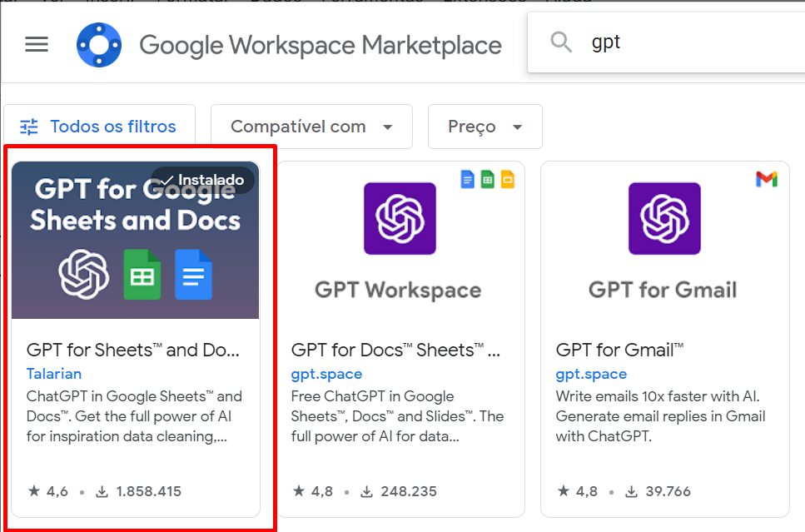Click the 'ChatGPT in Google Sheets™' description
This screenshot has width=805, height=532.
[134, 416]
